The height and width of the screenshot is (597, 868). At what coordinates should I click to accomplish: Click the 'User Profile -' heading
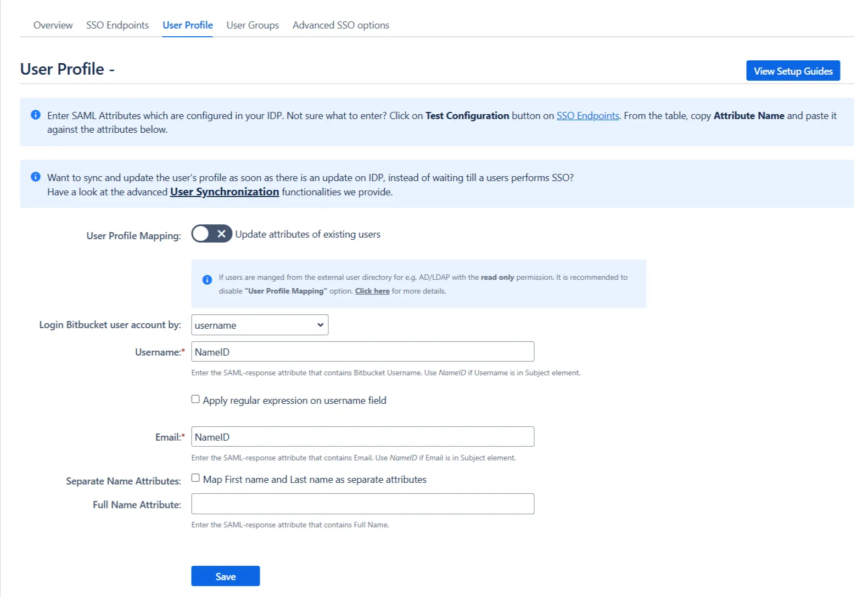67,69
